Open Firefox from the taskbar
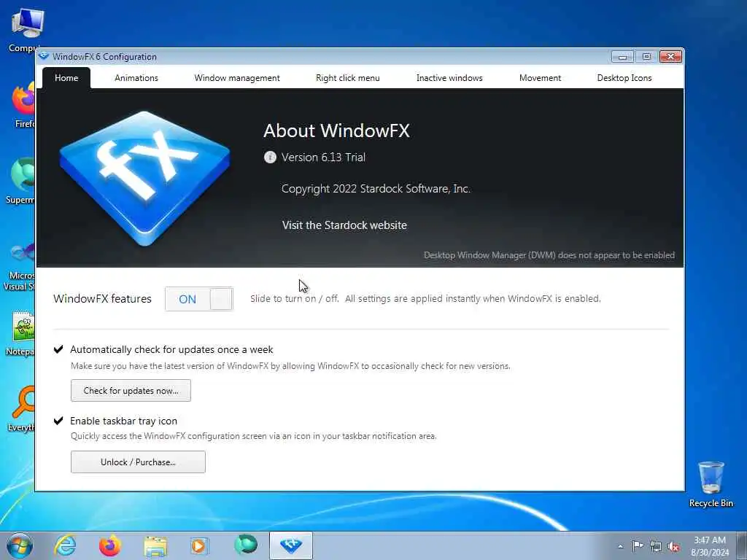This screenshot has height=560, width=747. click(109, 545)
